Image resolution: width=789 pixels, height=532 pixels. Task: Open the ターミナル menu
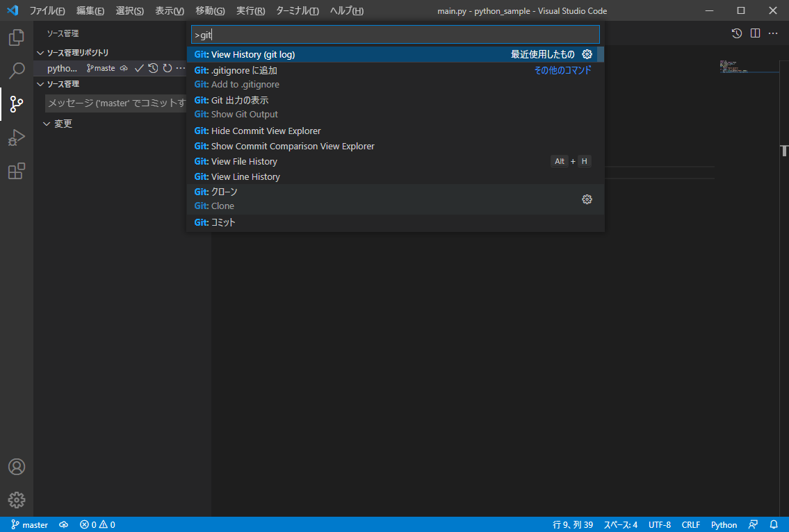click(297, 11)
